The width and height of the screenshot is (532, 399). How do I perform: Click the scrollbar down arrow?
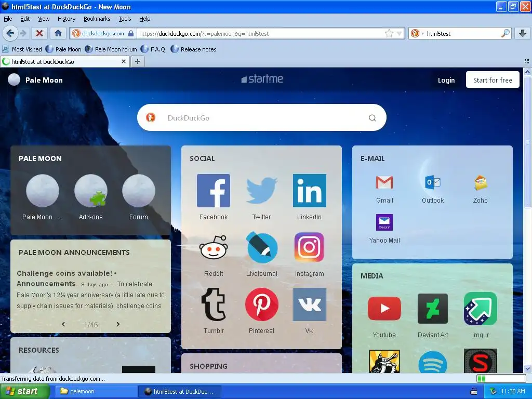click(x=527, y=369)
